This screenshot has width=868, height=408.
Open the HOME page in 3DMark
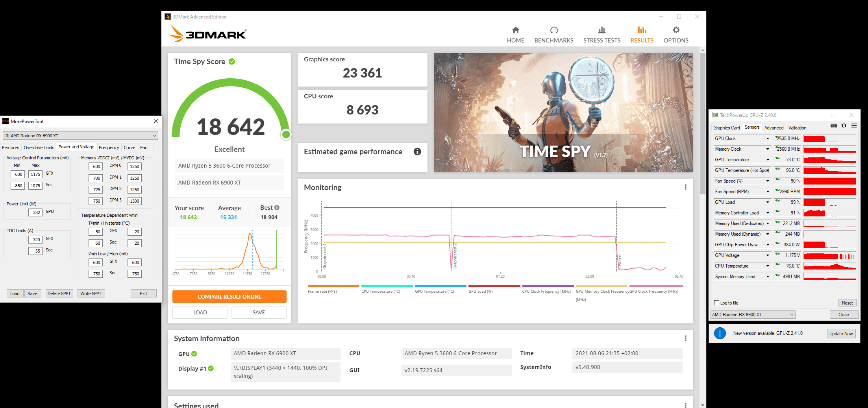click(x=515, y=35)
